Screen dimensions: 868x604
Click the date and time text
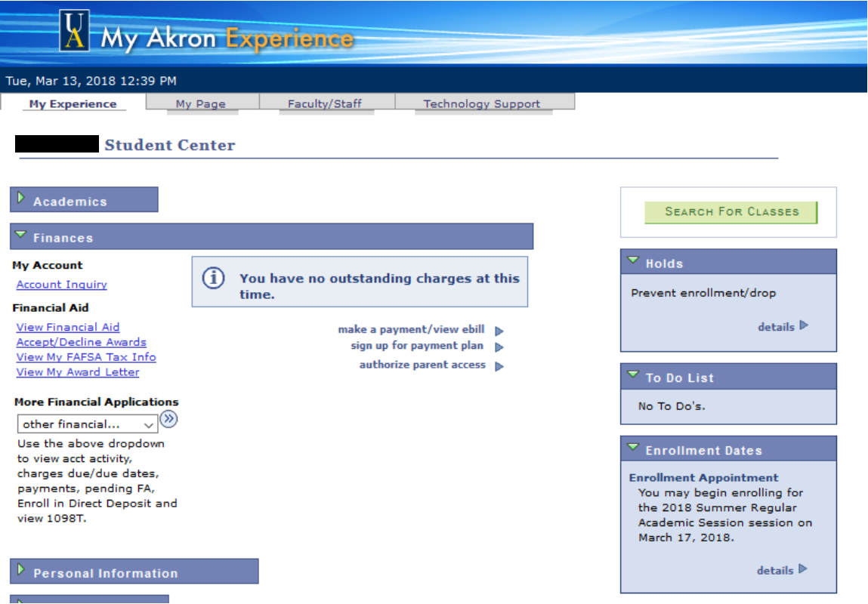(91, 81)
